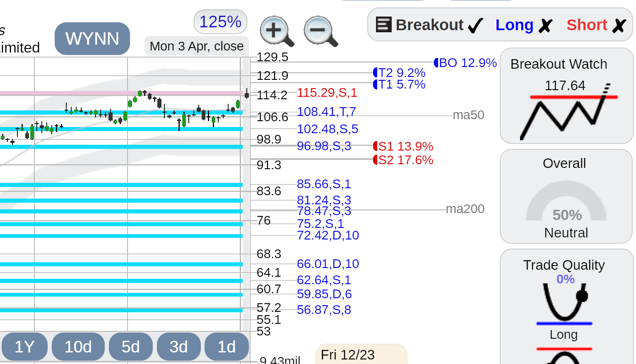This screenshot has height=364, width=636.
Task: Switch to the 10d timeframe
Action: point(78,347)
